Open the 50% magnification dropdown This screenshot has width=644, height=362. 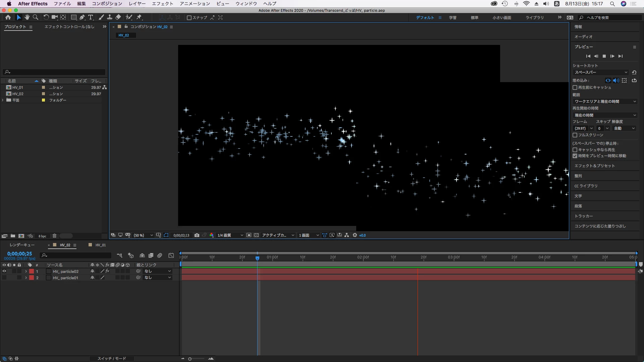143,235
